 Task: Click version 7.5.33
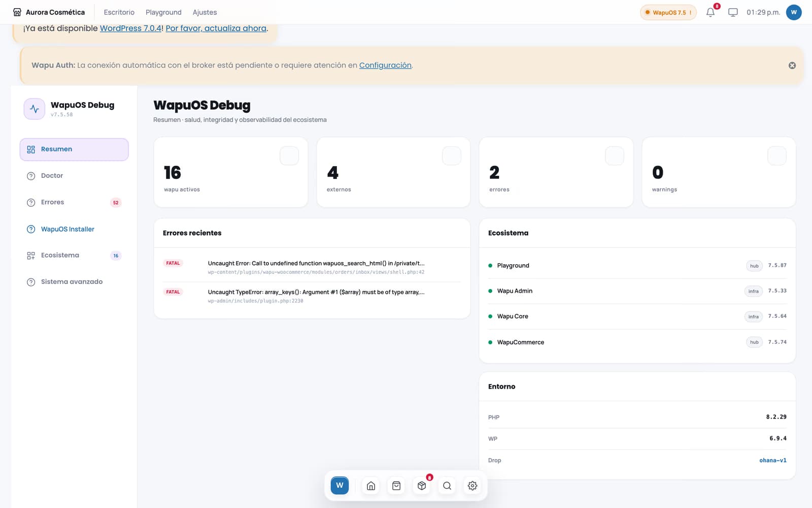tap(777, 291)
